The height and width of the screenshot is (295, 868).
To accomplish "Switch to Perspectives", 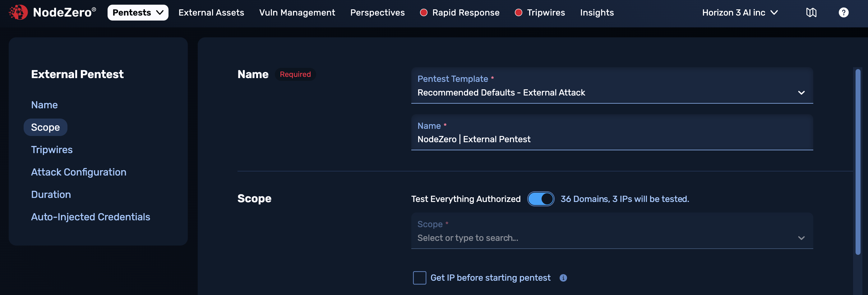I will 377,12.
